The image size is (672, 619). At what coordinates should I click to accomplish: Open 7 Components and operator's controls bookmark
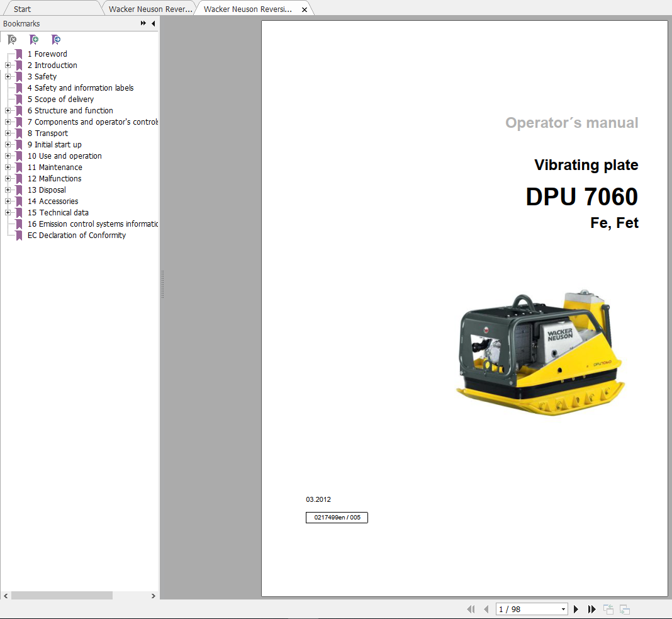tap(92, 122)
